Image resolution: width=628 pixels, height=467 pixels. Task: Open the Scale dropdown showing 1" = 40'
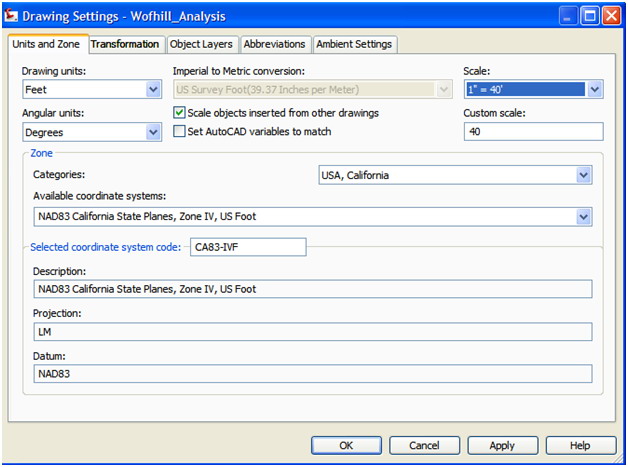tap(533, 89)
